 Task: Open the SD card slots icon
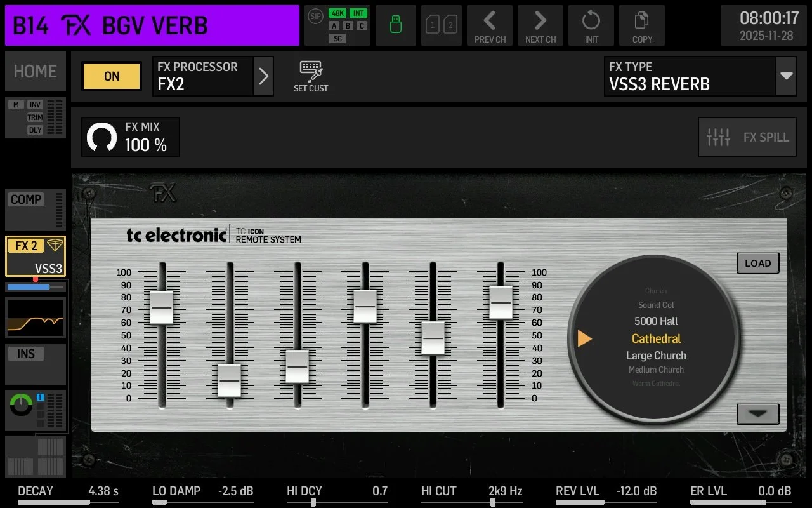[x=442, y=25]
